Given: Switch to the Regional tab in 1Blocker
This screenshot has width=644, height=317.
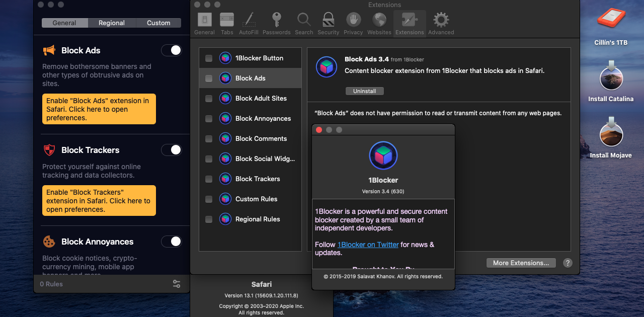Looking at the screenshot, I should pyautogui.click(x=112, y=23).
